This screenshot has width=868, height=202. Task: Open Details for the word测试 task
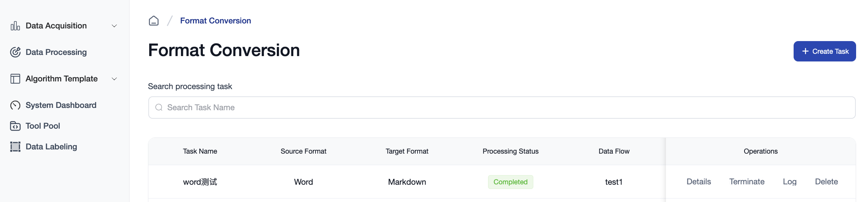(699, 182)
